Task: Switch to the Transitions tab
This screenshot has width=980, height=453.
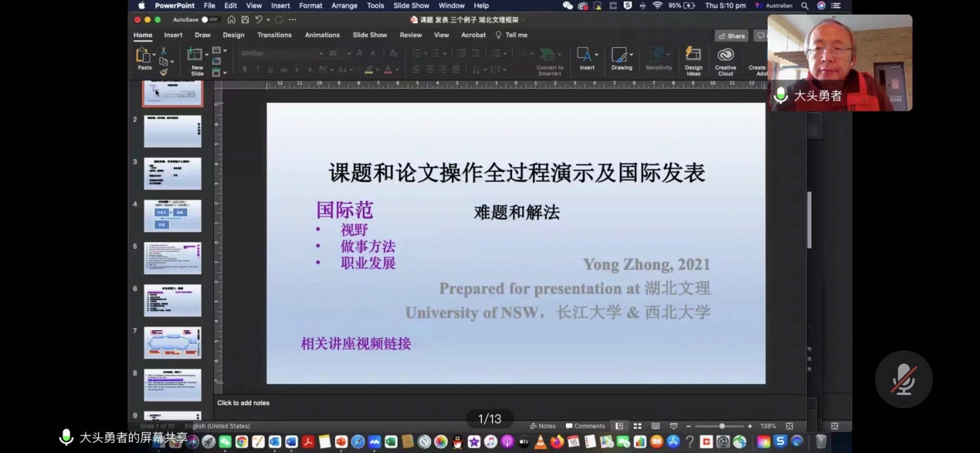Action: [274, 35]
